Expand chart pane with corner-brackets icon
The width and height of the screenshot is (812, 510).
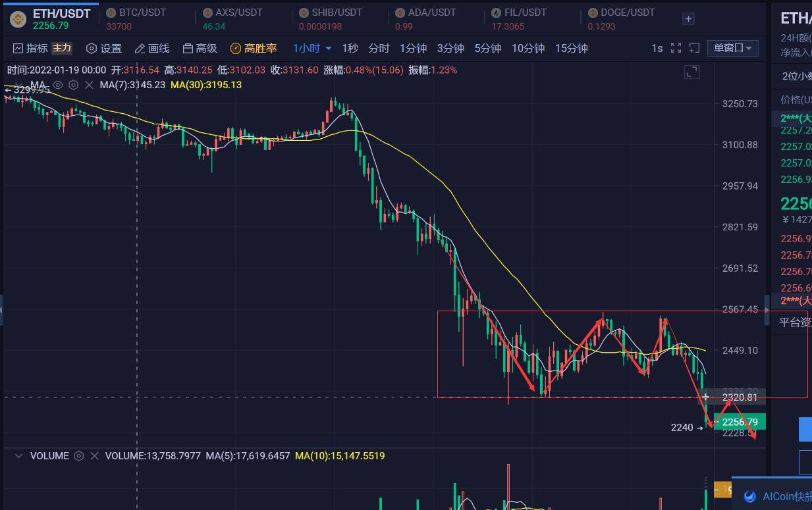pos(691,72)
